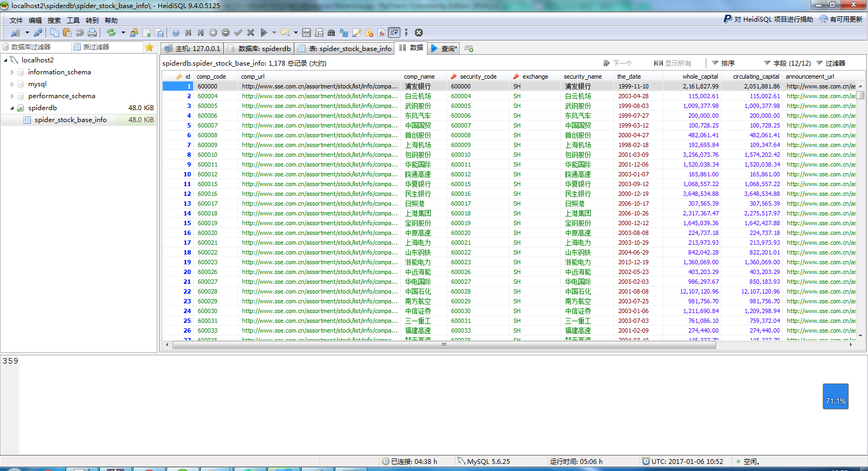This screenshot has width=868, height=471.
Task: Click the binoculars find text icon
Action: [x=331, y=33]
